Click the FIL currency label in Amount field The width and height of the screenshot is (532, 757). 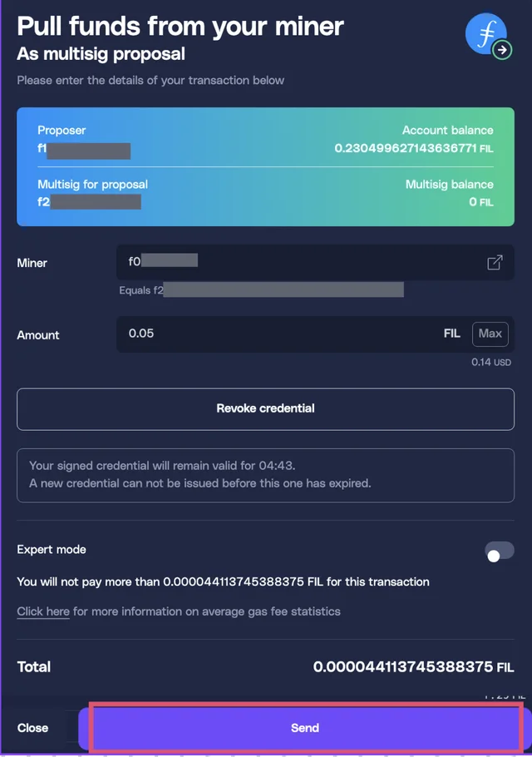pyautogui.click(x=451, y=334)
